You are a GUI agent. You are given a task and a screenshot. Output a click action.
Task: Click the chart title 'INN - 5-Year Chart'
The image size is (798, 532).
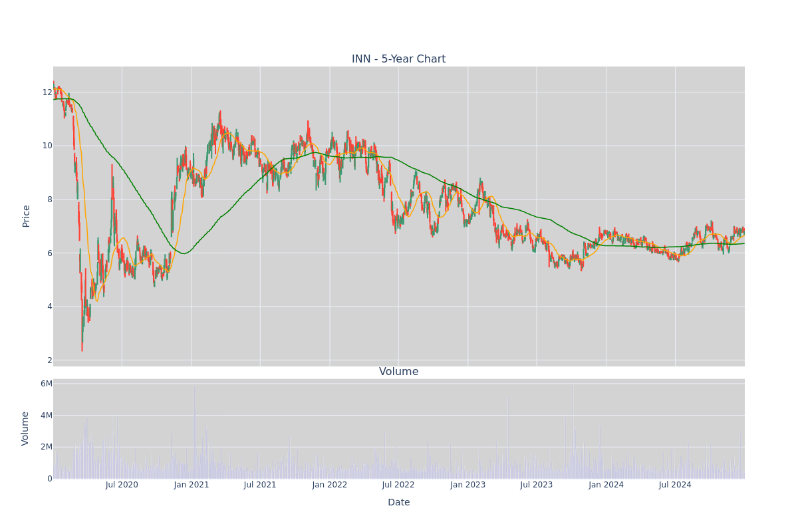[x=399, y=59]
